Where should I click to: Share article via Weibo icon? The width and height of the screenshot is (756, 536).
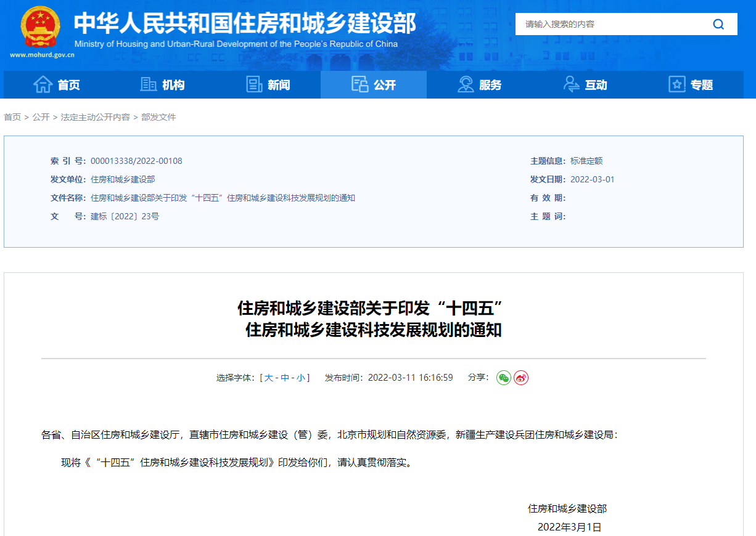[521, 378]
